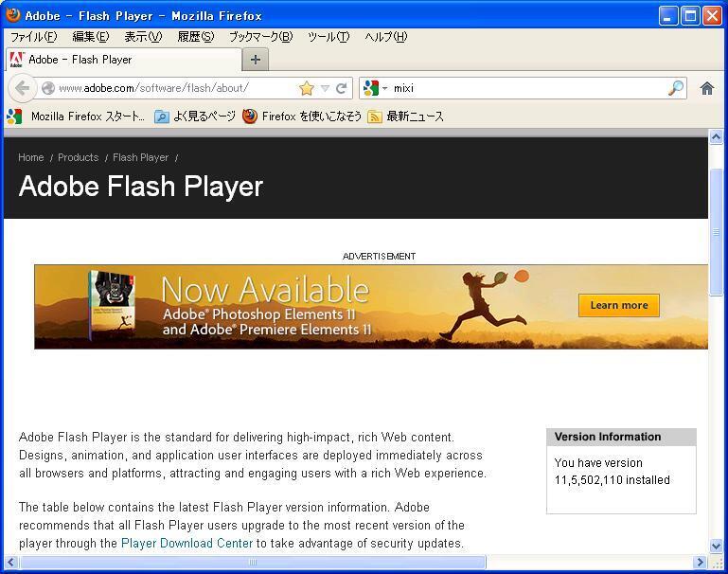Click the Now Available ad headline
728x574 pixels.
click(265, 290)
